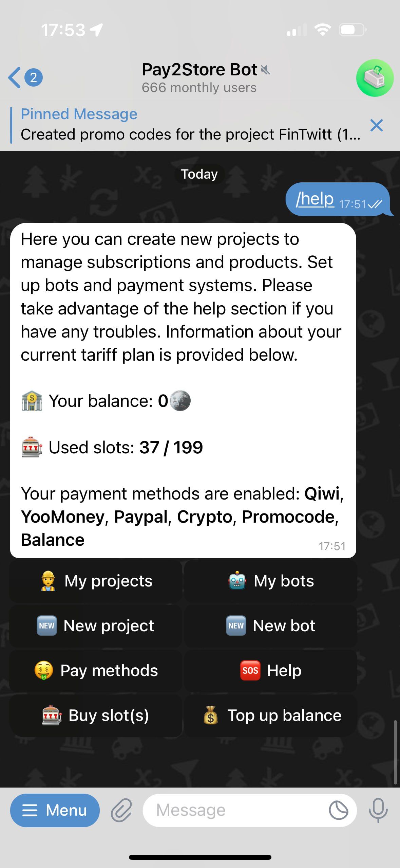This screenshot has height=868, width=400.
Task: Tap the microphone voice message icon
Action: tap(378, 810)
